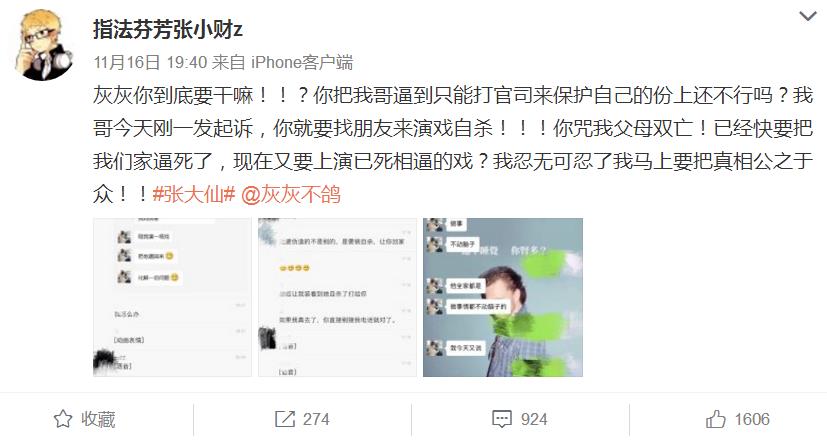827x444 pixels.
Task: Click the repost arrow icon
Action: point(285,419)
